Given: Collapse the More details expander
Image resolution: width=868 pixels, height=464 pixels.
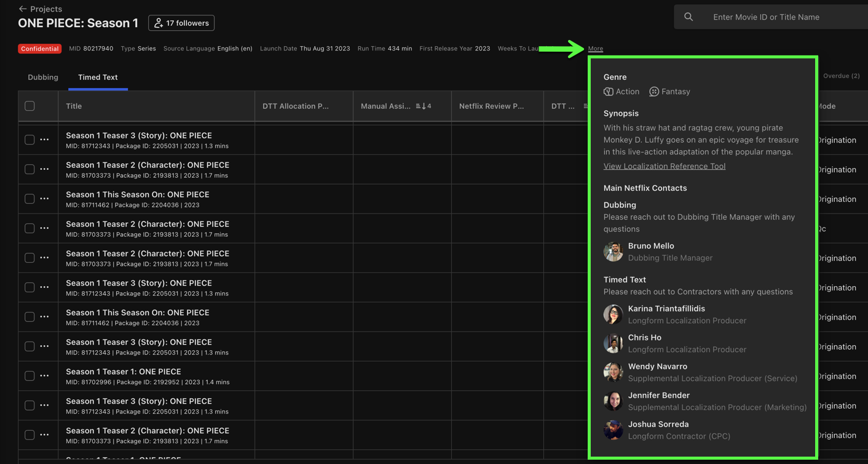Looking at the screenshot, I should pos(595,49).
